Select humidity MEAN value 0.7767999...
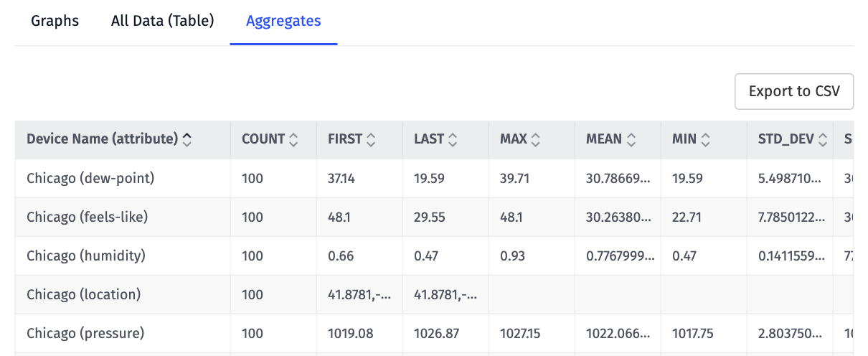This screenshot has width=868, height=356. pyautogui.click(x=620, y=256)
